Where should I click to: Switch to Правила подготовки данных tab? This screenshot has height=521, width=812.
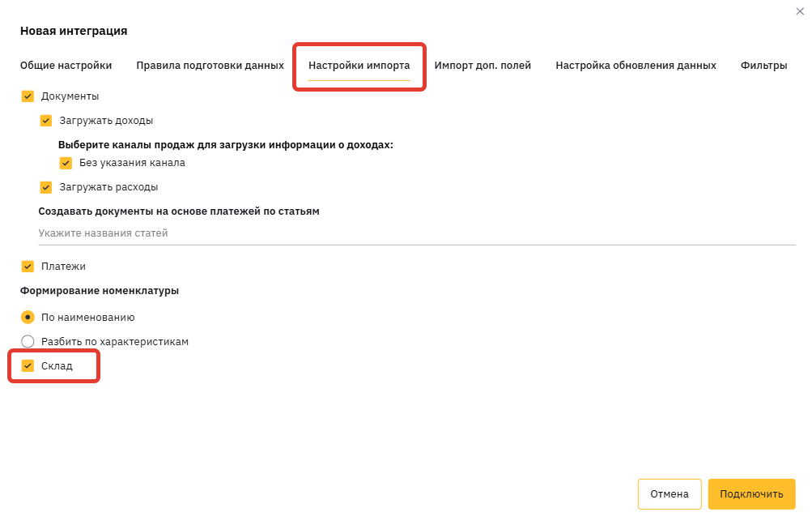click(x=210, y=66)
